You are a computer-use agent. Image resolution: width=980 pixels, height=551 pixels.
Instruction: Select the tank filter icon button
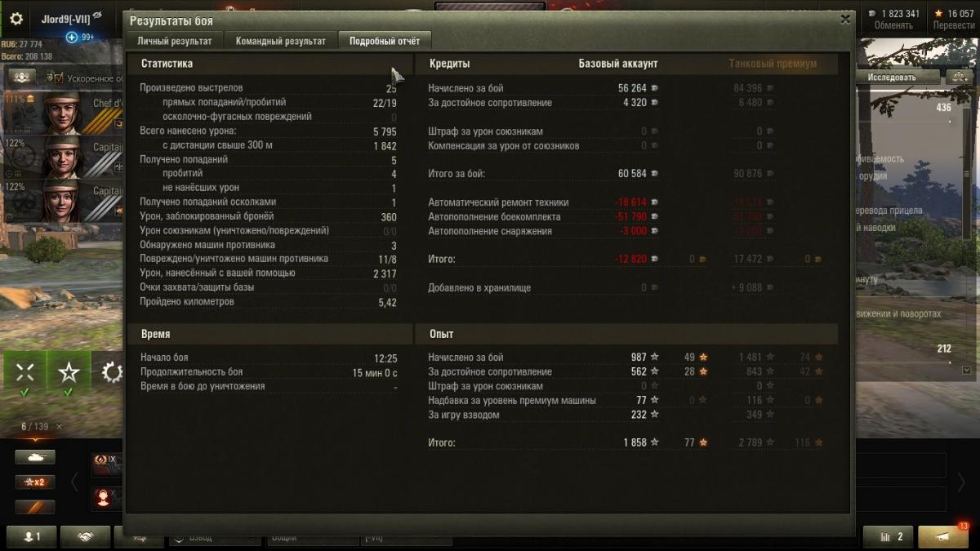pyautogui.click(x=35, y=457)
